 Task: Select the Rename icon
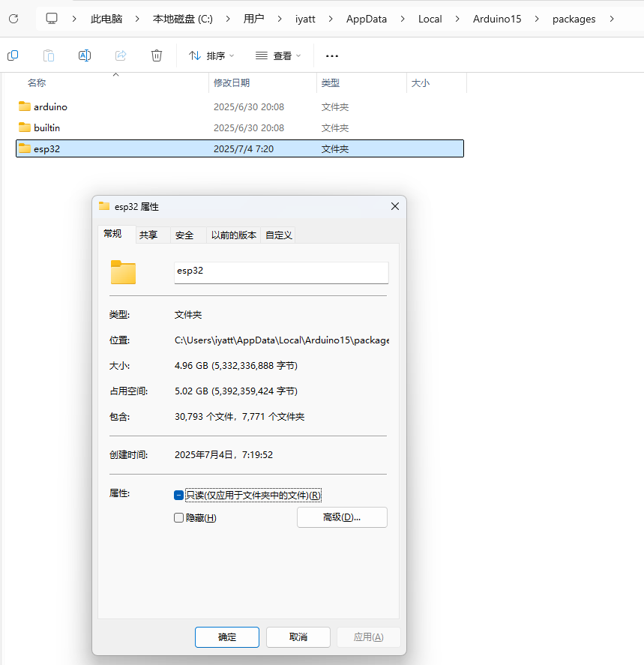click(84, 55)
